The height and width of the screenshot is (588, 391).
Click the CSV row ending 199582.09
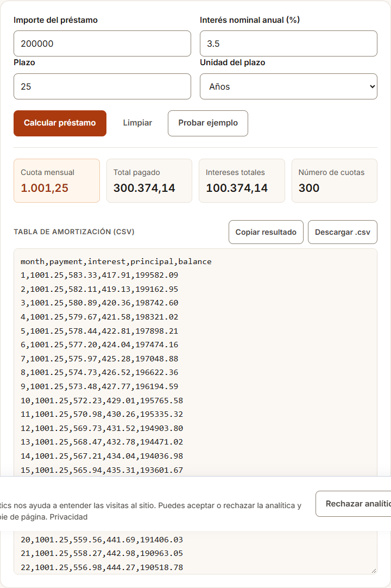coord(99,275)
